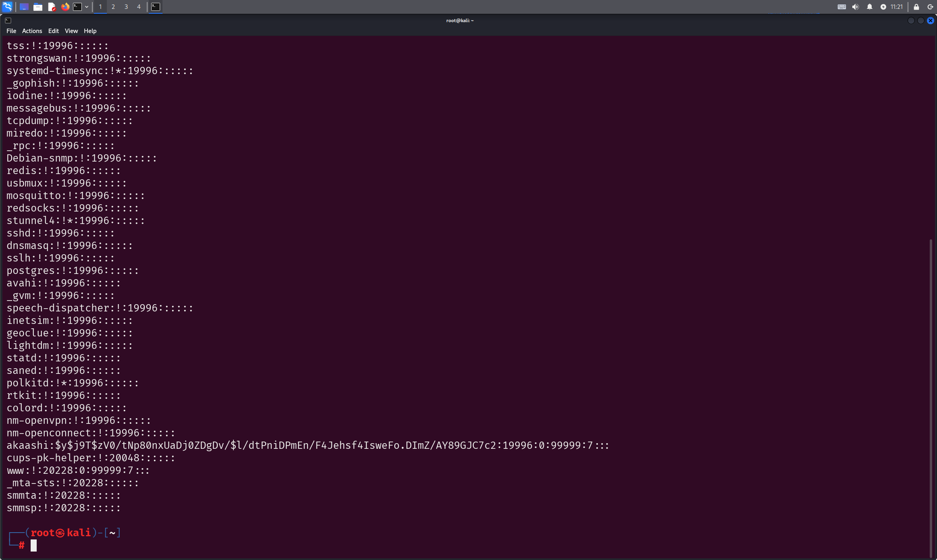937x560 pixels.
Task: Switch to workspace 2
Action: [x=113, y=7]
